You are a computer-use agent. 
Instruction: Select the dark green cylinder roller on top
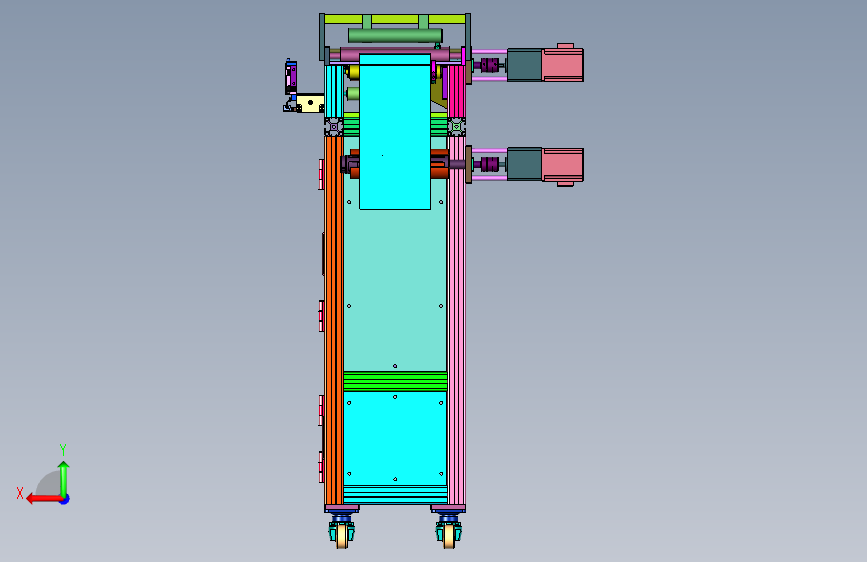(395, 35)
